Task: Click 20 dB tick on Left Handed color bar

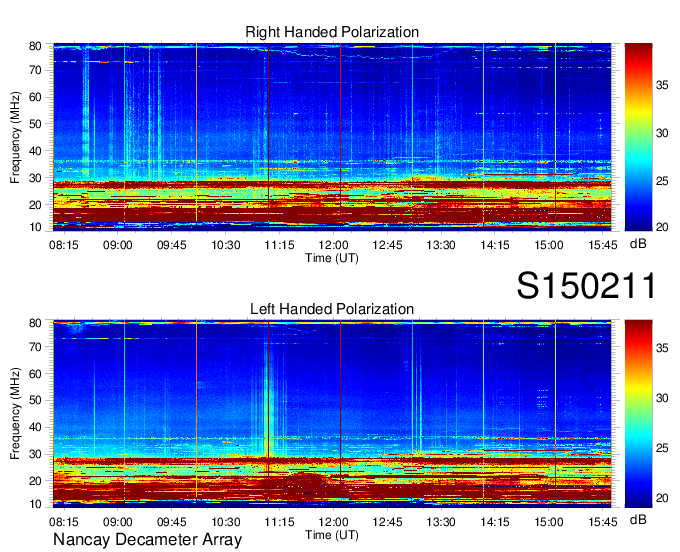Action: tap(662, 498)
